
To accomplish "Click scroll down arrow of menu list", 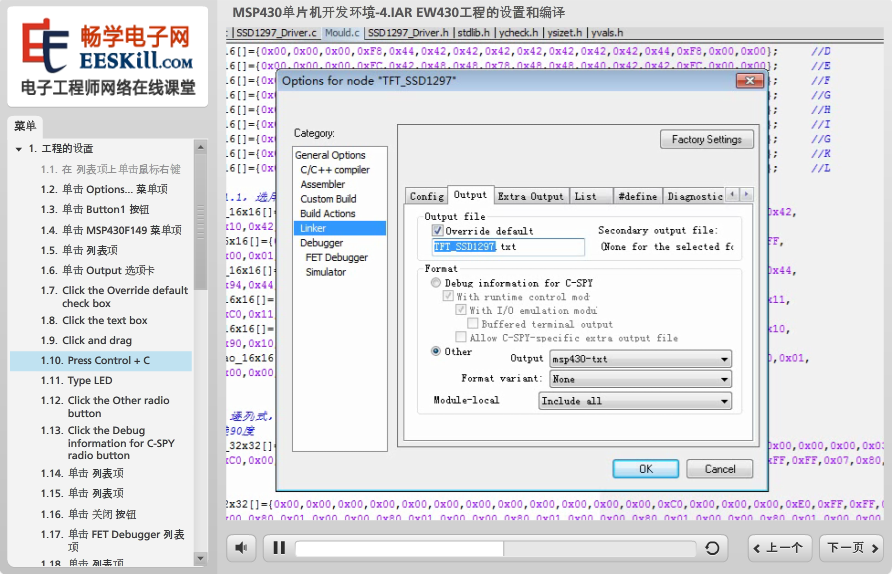I will click(200, 558).
